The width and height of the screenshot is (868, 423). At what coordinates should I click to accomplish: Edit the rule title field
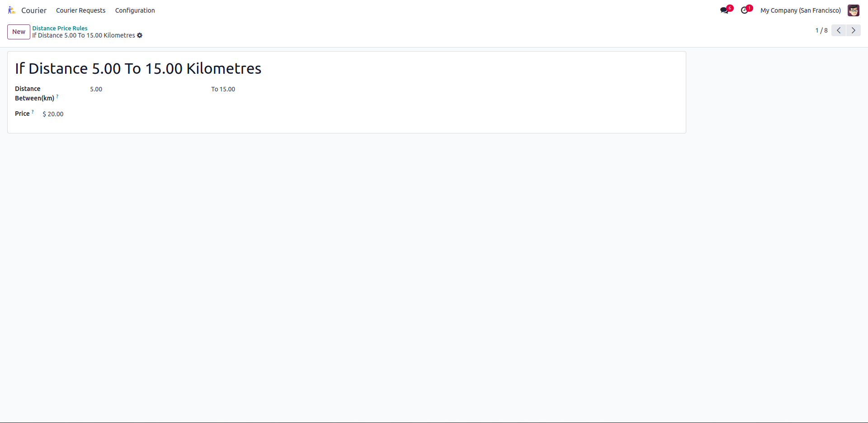(x=138, y=69)
